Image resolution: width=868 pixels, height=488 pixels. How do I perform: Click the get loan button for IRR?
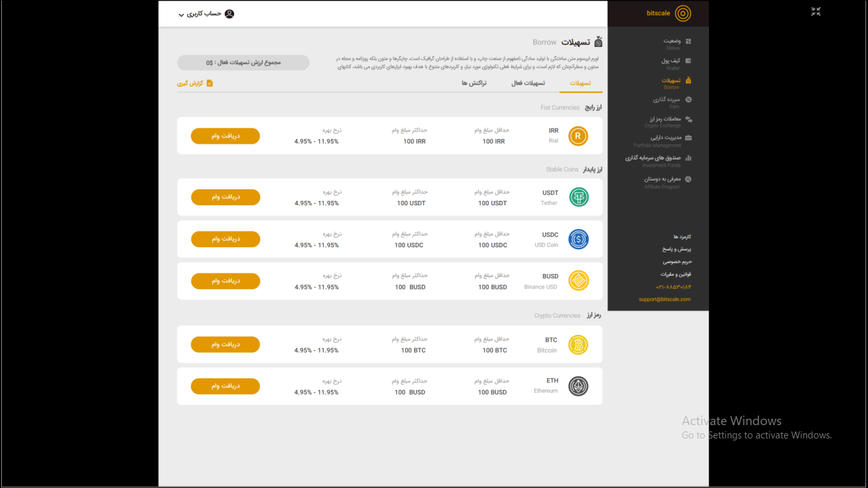pyautogui.click(x=226, y=136)
